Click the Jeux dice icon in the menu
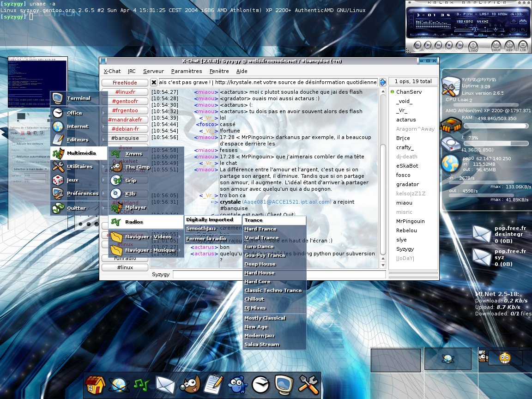 [x=58, y=180]
